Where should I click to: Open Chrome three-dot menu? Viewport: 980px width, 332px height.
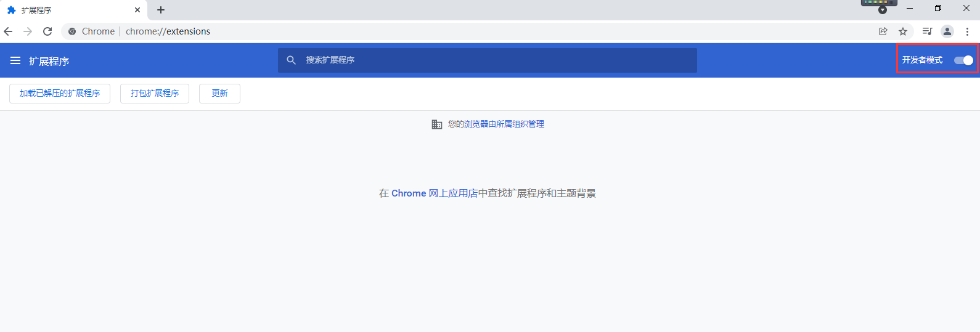coord(968,31)
